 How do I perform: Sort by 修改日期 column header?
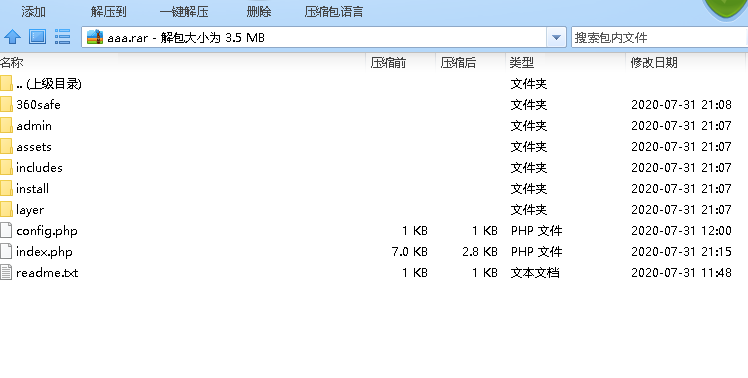[654, 63]
